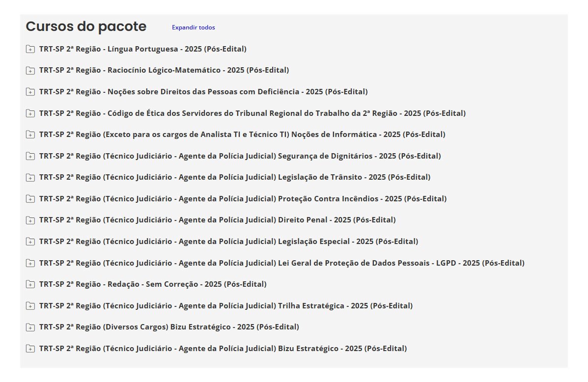Click the Expandir todos link

point(193,27)
